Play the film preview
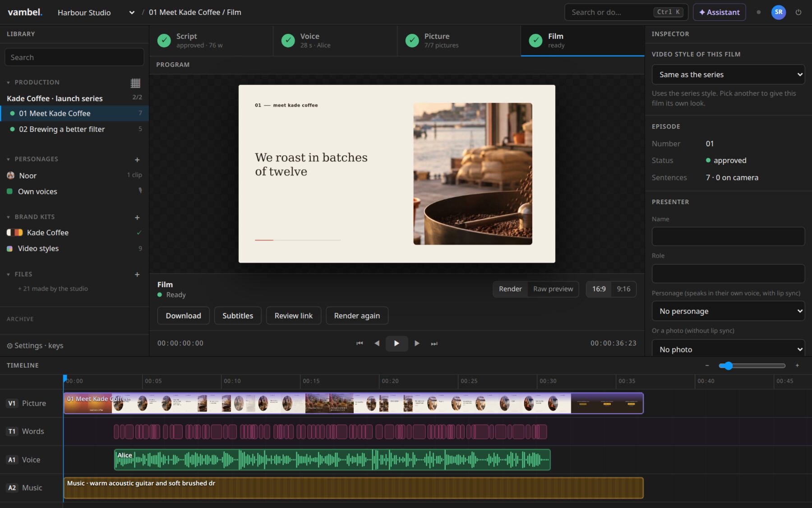The image size is (812, 508). tap(397, 343)
